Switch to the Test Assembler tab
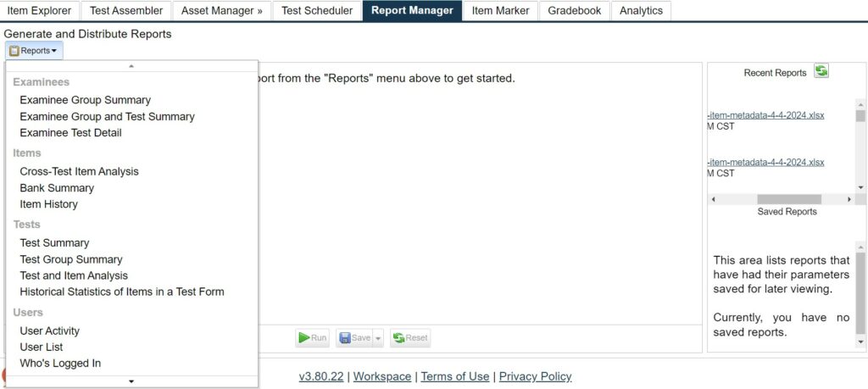Screen dimensions: 868x389 [x=126, y=10]
